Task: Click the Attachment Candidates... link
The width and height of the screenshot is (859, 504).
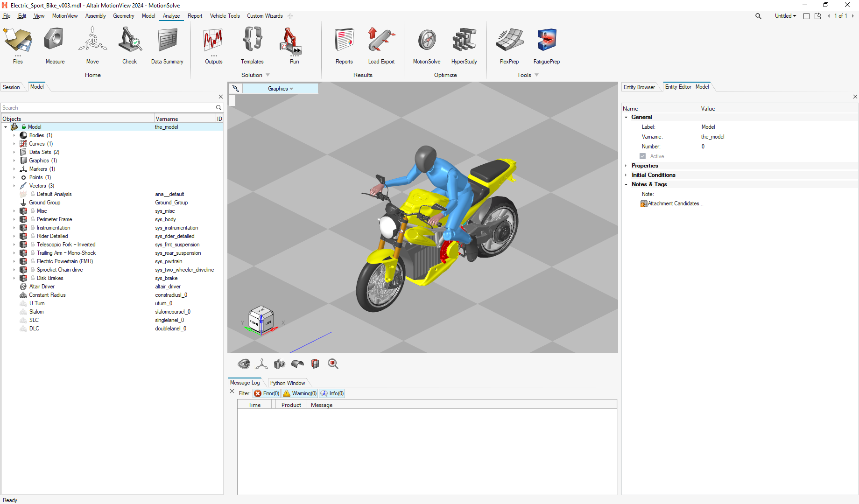Action: [676, 204]
